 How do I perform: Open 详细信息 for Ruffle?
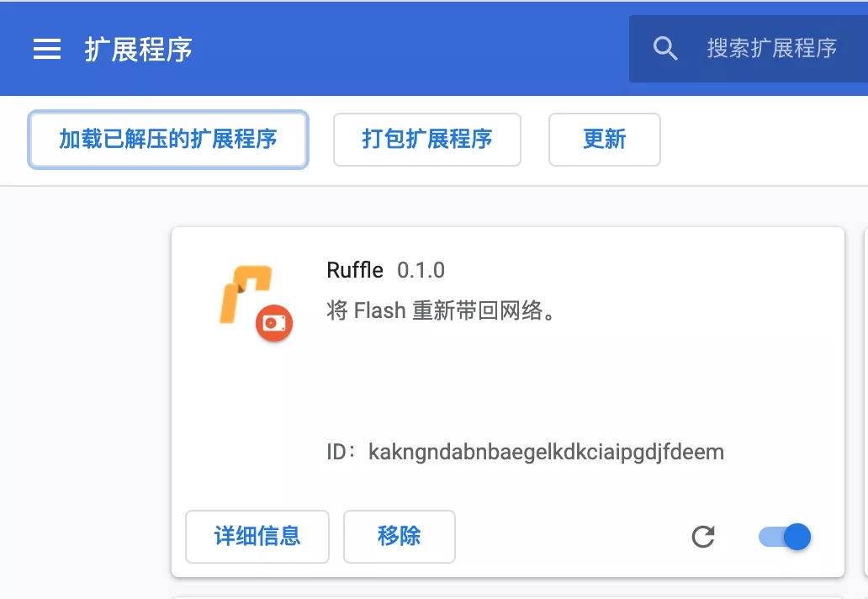(x=257, y=537)
